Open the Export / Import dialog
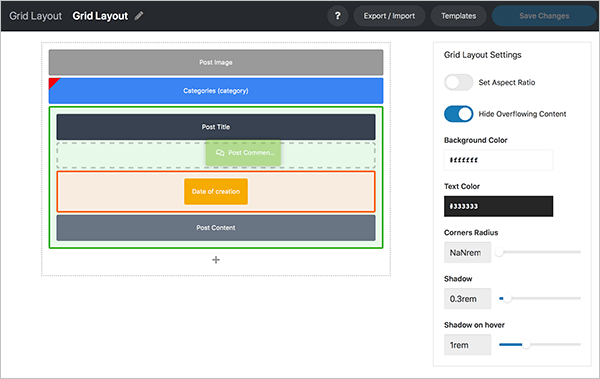Image resolution: width=600 pixels, height=379 pixels. (389, 16)
